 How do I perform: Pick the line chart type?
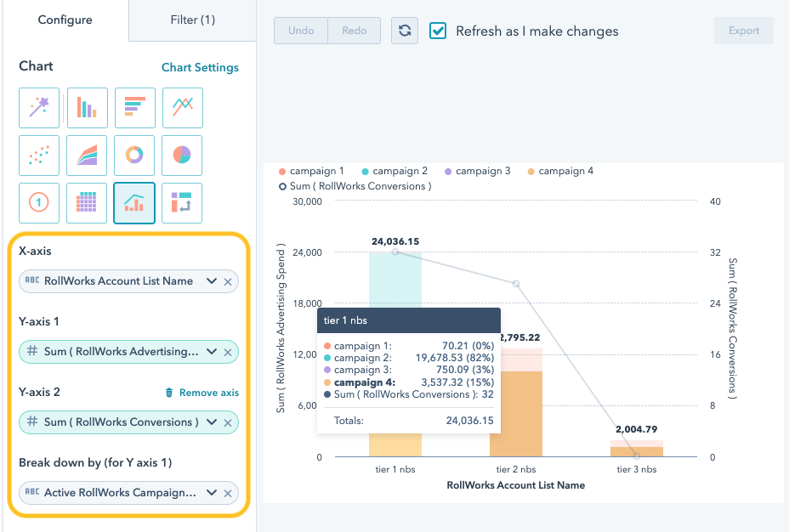pyautogui.click(x=183, y=108)
